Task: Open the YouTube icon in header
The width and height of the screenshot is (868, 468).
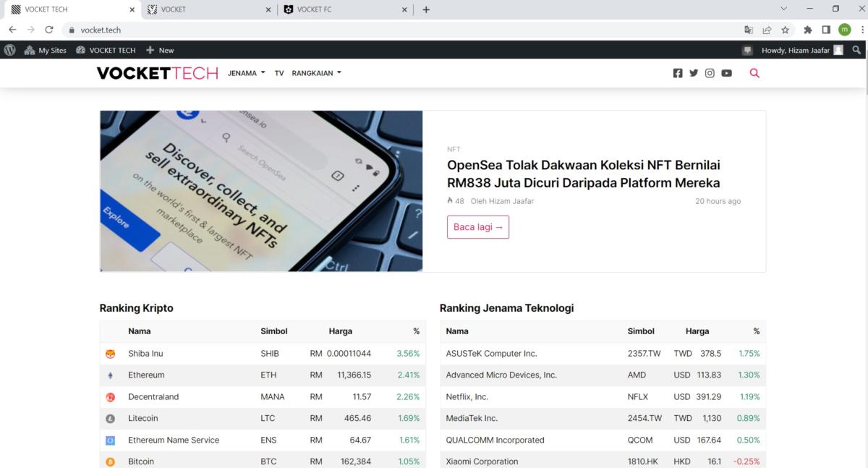Action: click(x=726, y=73)
